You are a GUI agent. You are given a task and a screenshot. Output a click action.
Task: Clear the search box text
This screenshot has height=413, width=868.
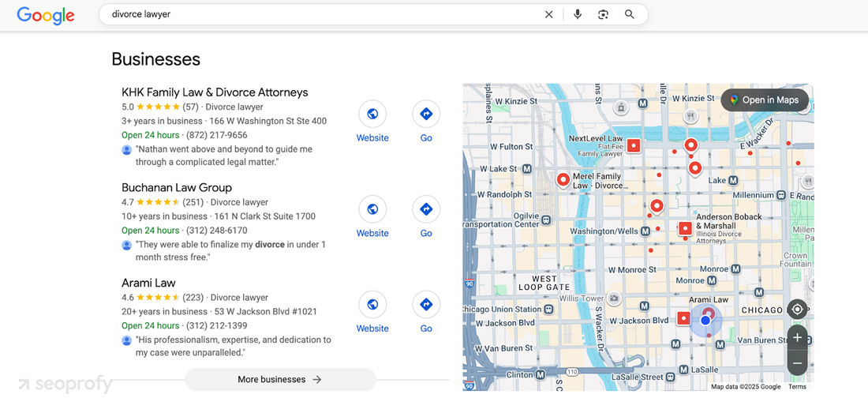(549, 14)
